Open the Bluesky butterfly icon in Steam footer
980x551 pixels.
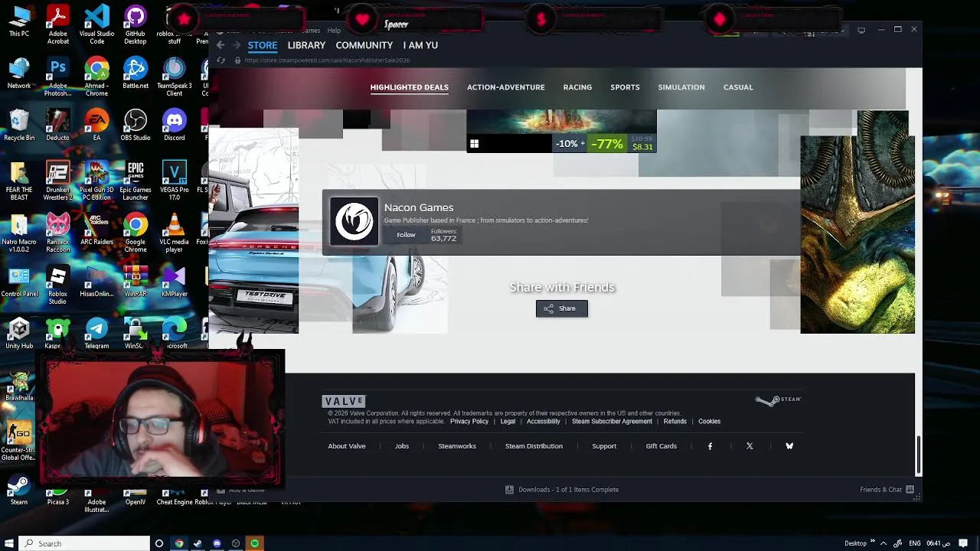789,446
